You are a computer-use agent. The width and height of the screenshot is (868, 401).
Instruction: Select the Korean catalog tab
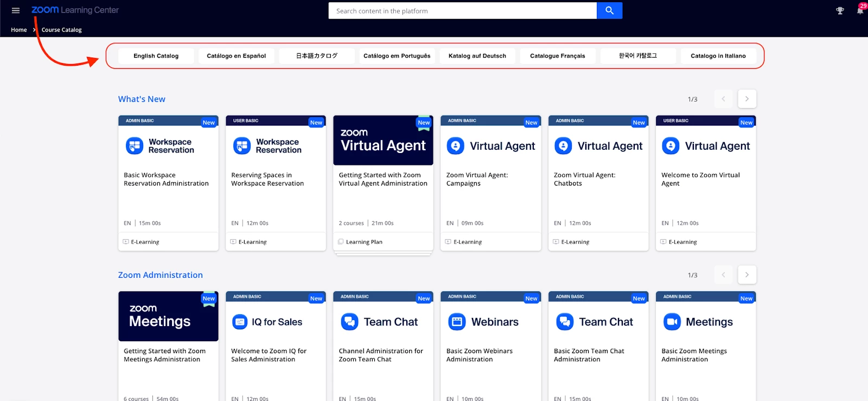[638, 56]
